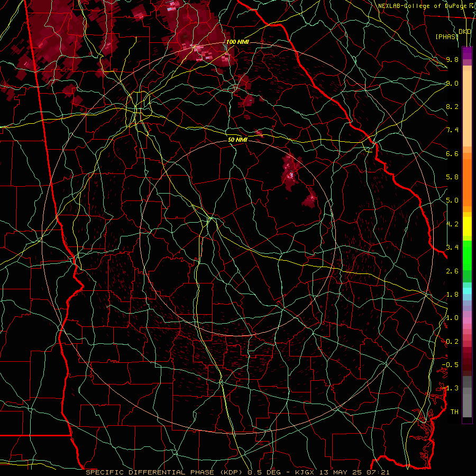Click the "TH" threshold legend label

[x=454, y=412]
